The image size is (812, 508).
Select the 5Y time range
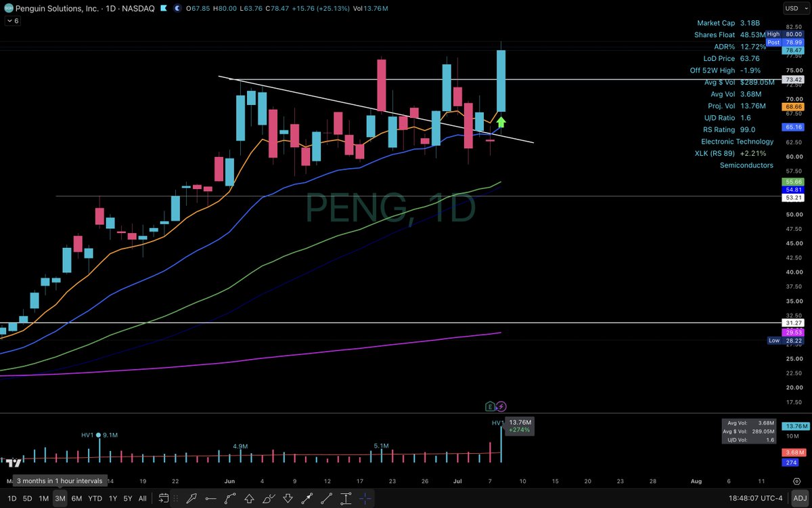127,499
